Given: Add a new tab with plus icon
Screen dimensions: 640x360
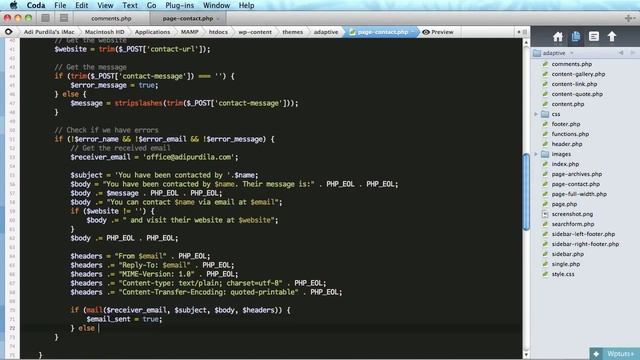Looking at the screenshot, I should (629, 18).
